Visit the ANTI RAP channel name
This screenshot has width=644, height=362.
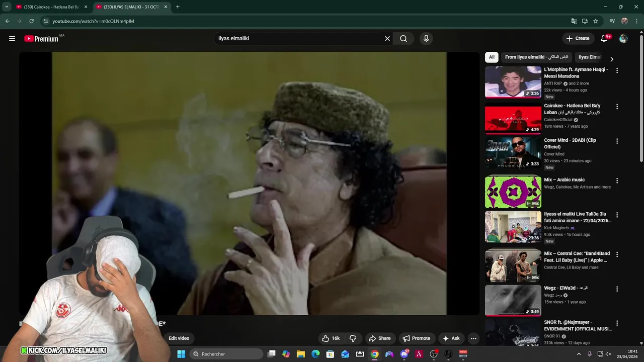[x=553, y=83]
